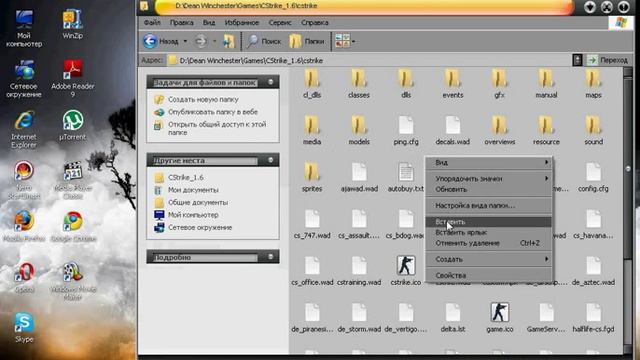
Task: Open the Сервис menu
Action: pyautogui.click(x=280, y=22)
